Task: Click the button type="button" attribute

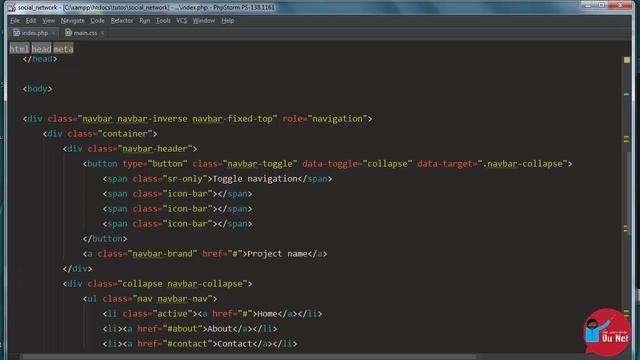Action: tap(155, 164)
